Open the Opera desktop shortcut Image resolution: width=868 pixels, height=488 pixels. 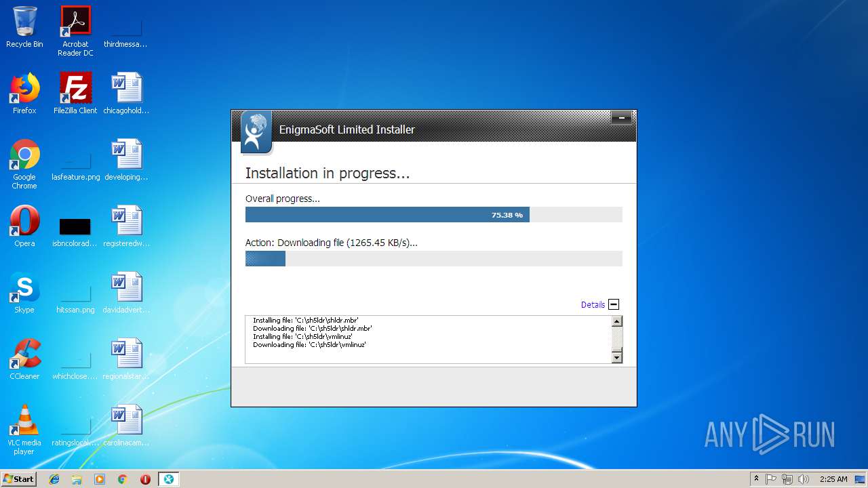[24, 226]
